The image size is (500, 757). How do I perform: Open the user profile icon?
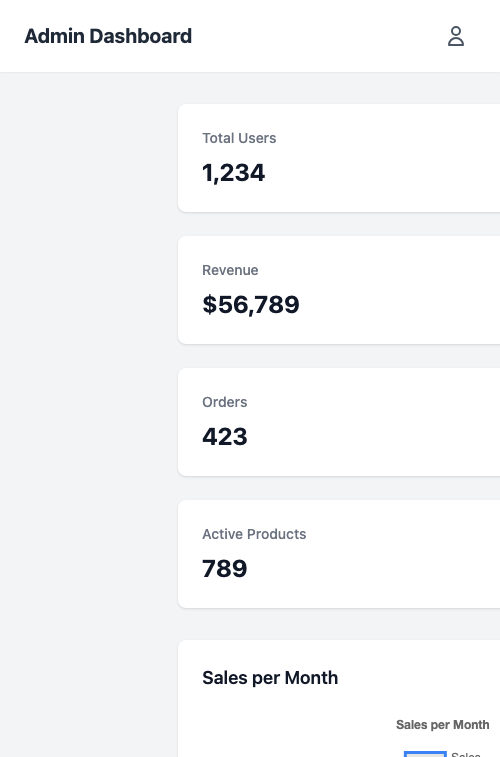456,36
